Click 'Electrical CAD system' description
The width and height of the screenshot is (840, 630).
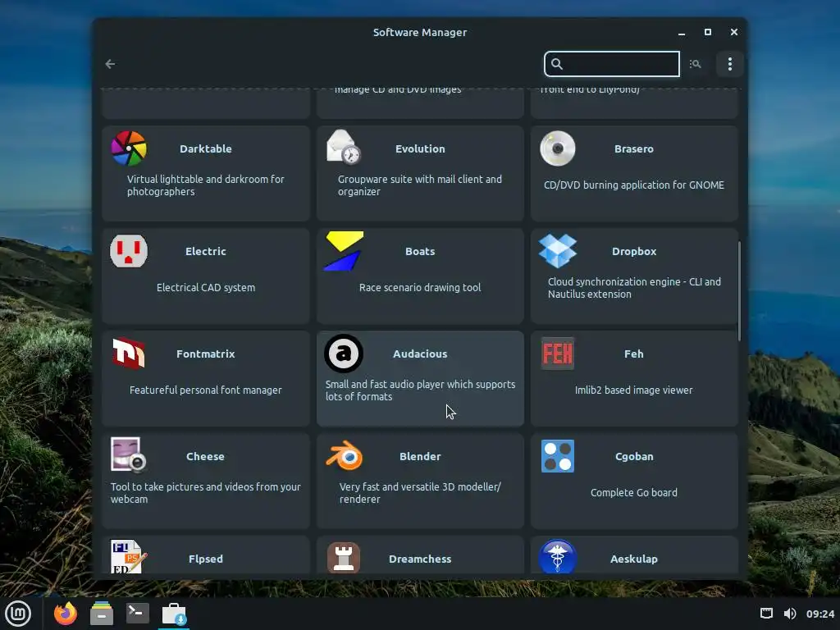(206, 288)
